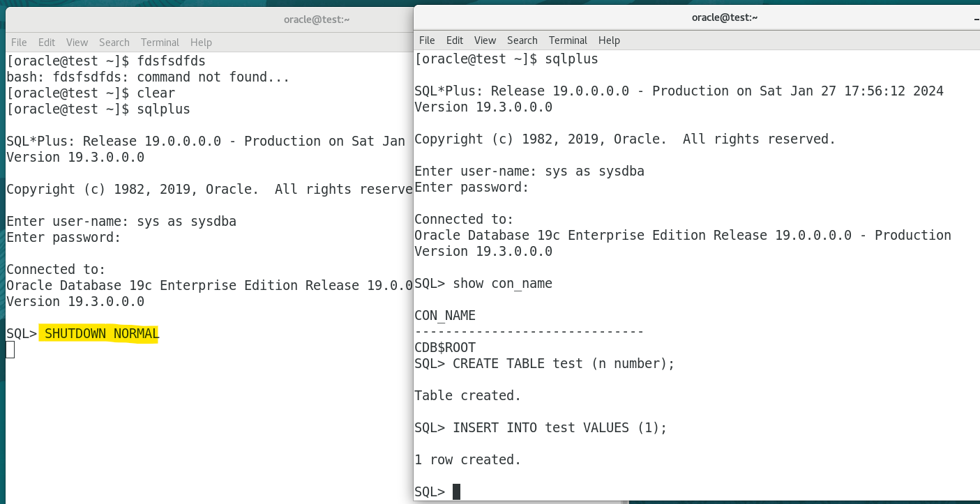Click the "INSERT INTO test VALUES (1);" statement

coord(560,428)
